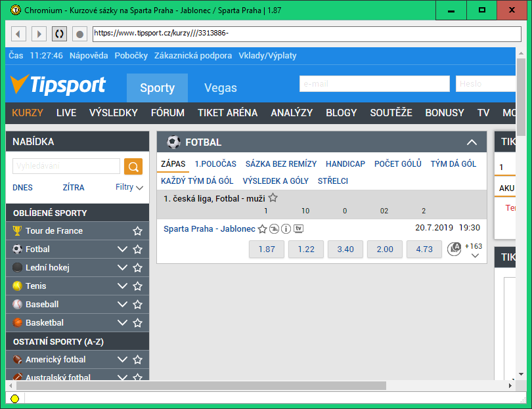Click the Tipsport logo

click(58, 85)
